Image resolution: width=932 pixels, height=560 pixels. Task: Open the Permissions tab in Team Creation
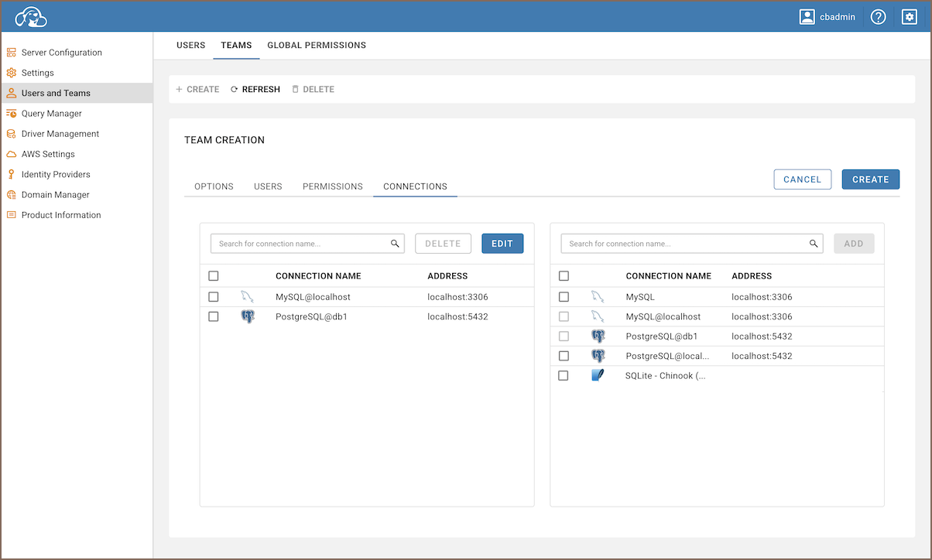coord(332,186)
